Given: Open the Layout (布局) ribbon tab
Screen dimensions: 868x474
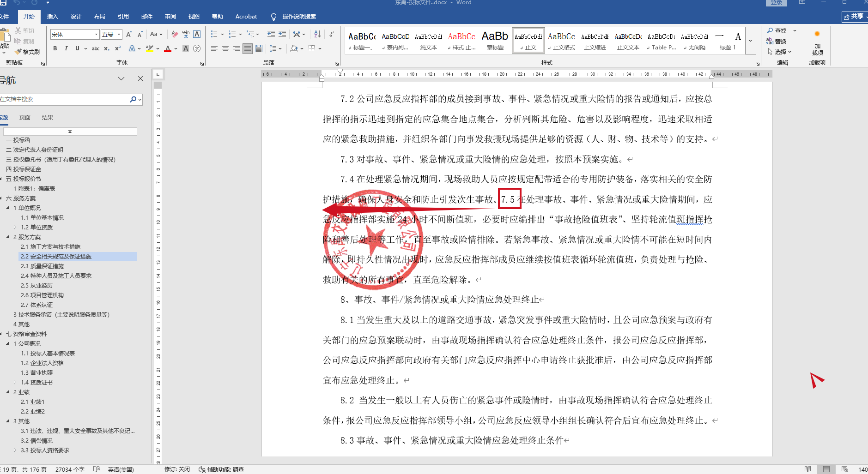Looking at the screenshot, I should (100, 17).
